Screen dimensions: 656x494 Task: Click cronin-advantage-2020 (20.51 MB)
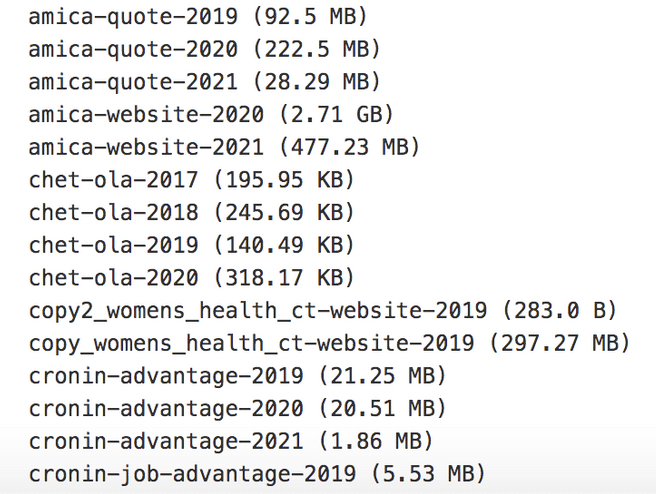[237, 409]
